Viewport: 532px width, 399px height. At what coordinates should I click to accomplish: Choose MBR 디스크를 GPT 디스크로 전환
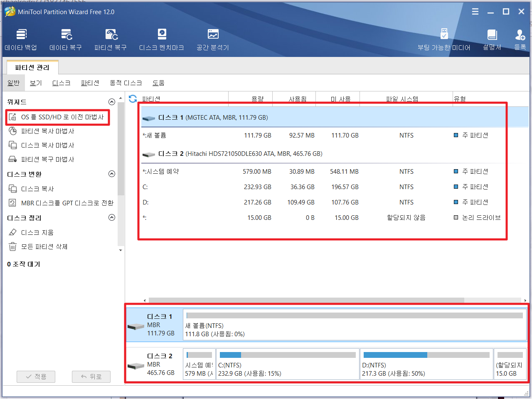click(61, 203)
